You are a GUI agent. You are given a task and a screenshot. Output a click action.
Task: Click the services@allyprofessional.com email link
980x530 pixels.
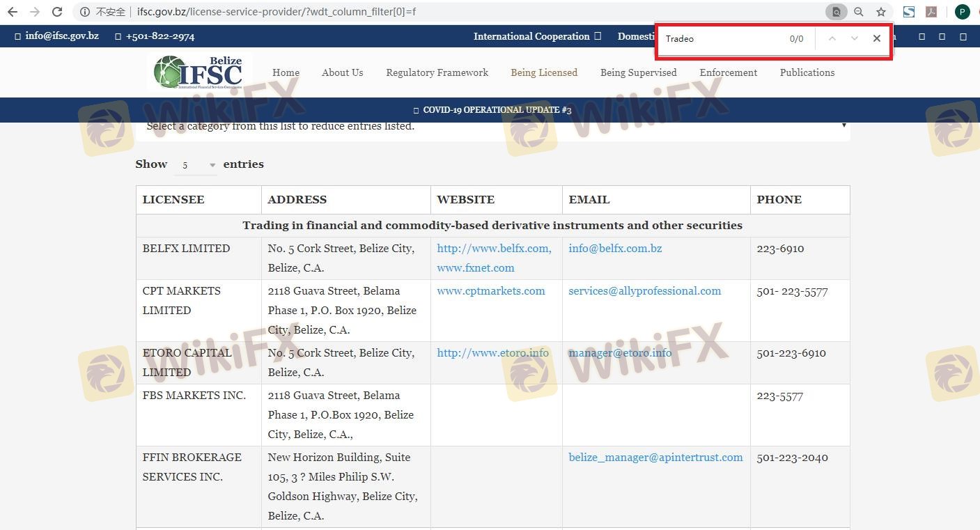(645, 291)
